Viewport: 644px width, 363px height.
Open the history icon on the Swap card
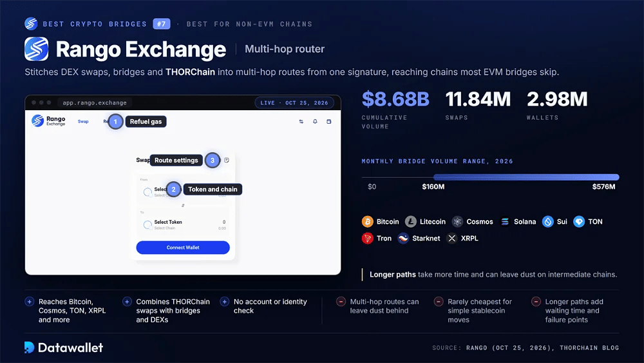click(x=227, y=160)
